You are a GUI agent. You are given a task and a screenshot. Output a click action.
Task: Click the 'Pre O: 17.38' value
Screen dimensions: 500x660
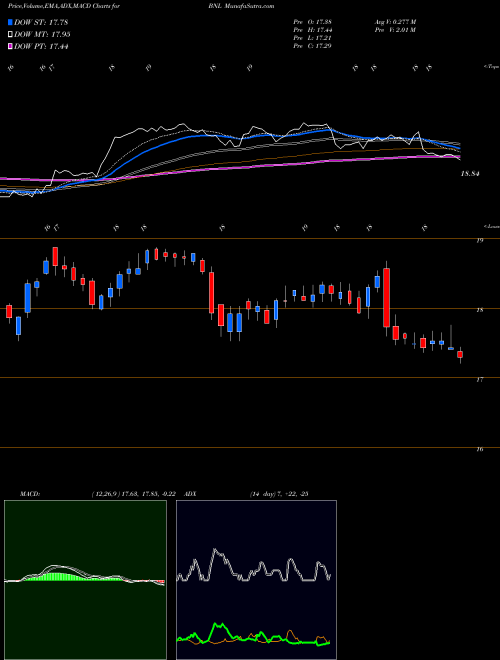[313, 22]
